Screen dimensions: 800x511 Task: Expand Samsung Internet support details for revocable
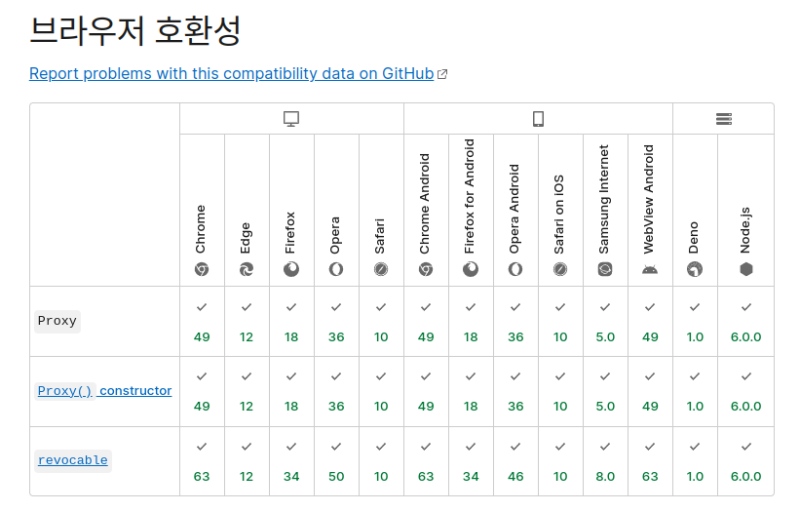[605, 462]
